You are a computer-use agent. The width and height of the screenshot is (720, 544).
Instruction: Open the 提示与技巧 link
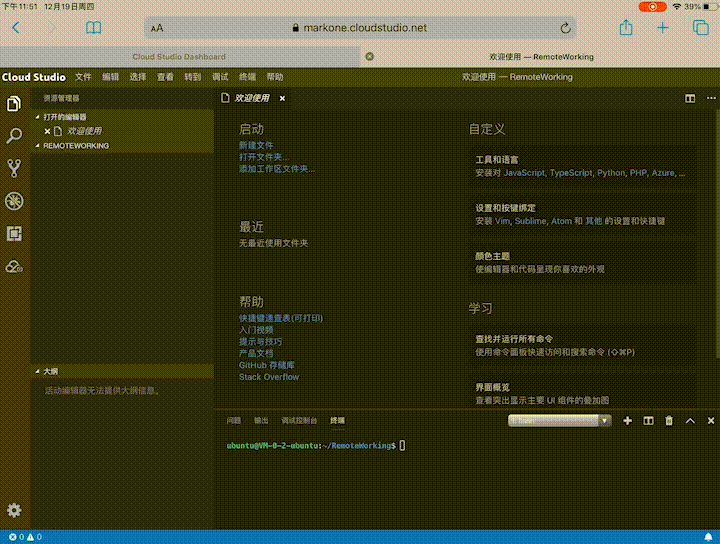[x=260, y=342]
